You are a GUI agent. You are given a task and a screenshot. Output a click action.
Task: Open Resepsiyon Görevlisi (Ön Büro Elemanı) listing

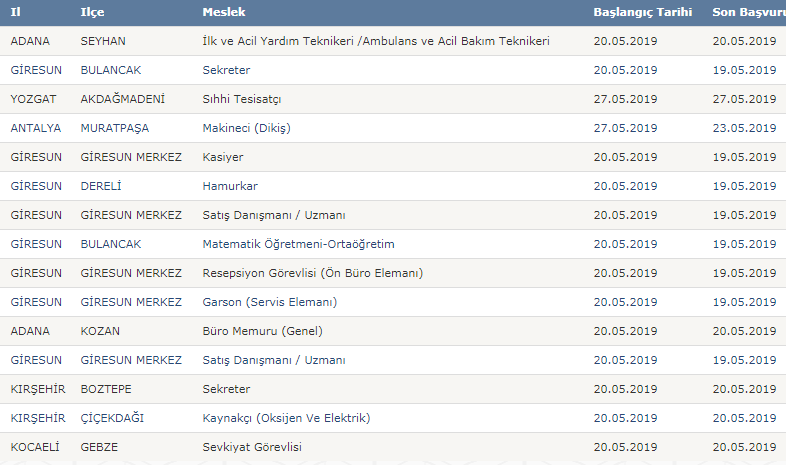(x=312, y=273)
